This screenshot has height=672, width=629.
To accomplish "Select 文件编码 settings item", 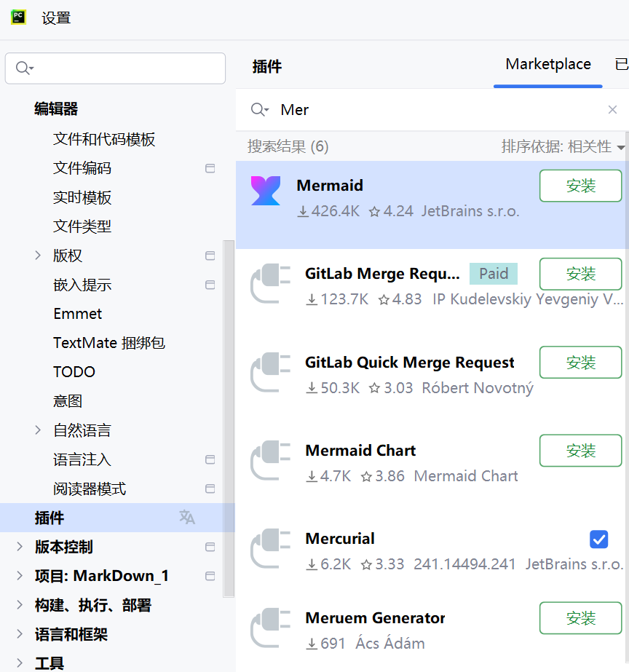I will 82,168.
